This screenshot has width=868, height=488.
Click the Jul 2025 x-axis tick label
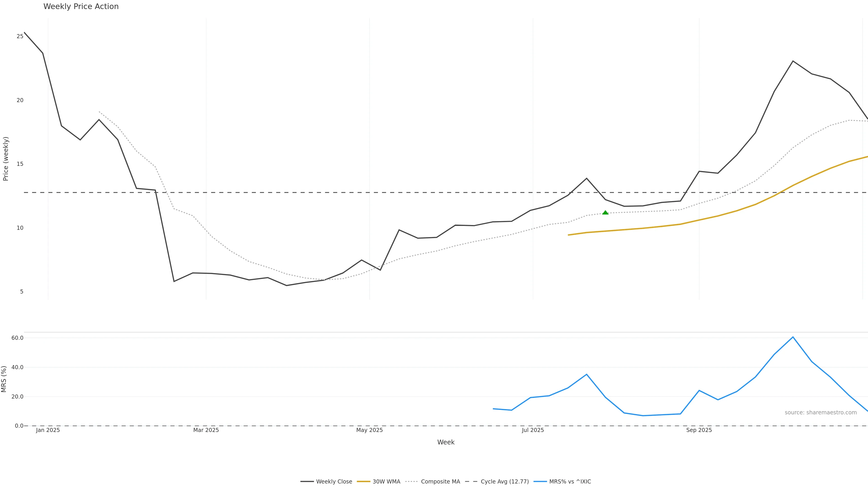tap(533, 430)
